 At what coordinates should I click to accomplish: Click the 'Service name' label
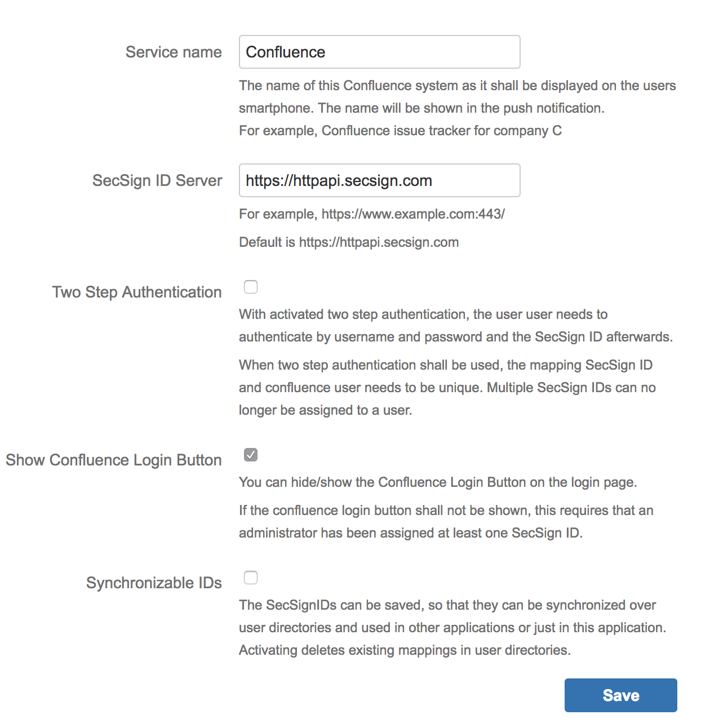pos(174,52)
